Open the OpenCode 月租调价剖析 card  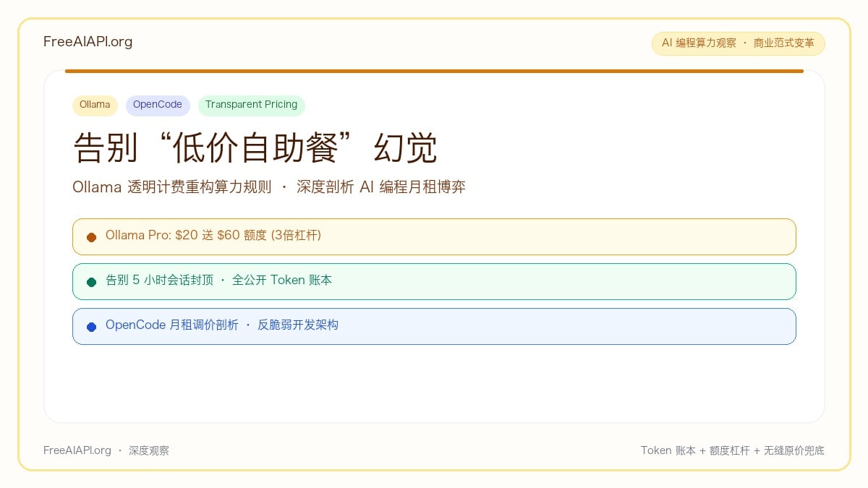point(434,326)
